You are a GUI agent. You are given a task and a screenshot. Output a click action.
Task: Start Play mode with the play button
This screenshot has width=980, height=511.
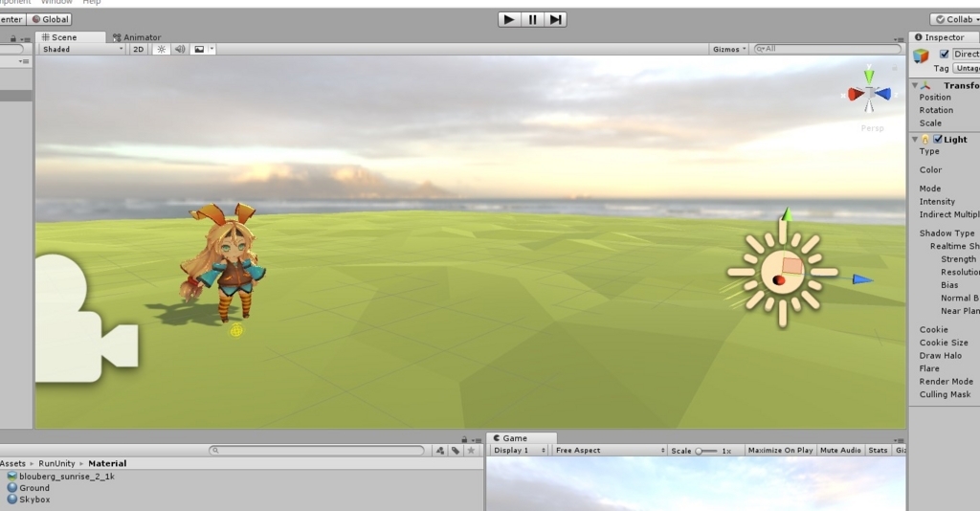[x=509, y=19]
